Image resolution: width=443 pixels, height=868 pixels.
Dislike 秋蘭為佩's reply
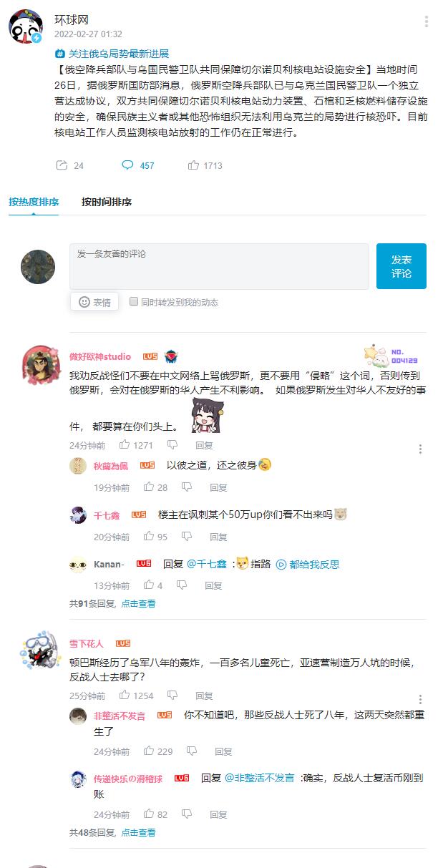click(x=186, y=487)
